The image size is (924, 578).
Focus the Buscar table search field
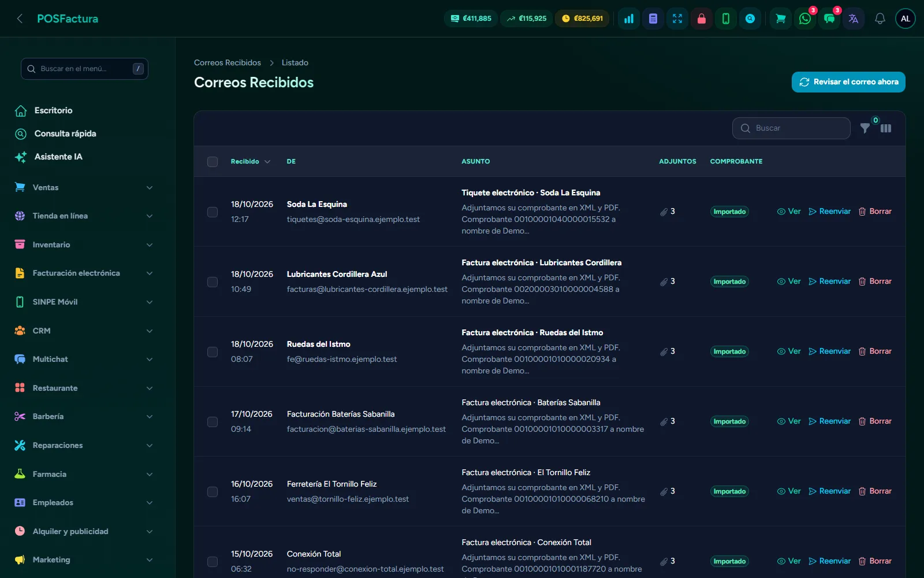[791, 128]
